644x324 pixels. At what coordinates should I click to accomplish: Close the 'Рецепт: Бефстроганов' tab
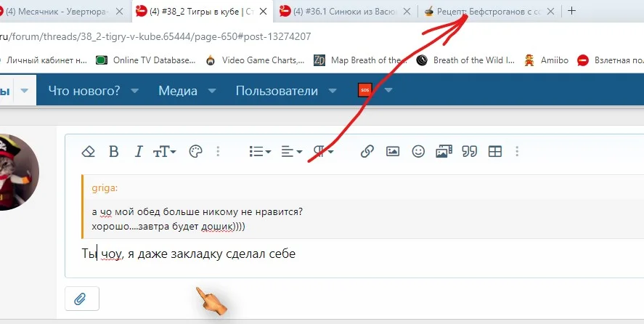551,12
